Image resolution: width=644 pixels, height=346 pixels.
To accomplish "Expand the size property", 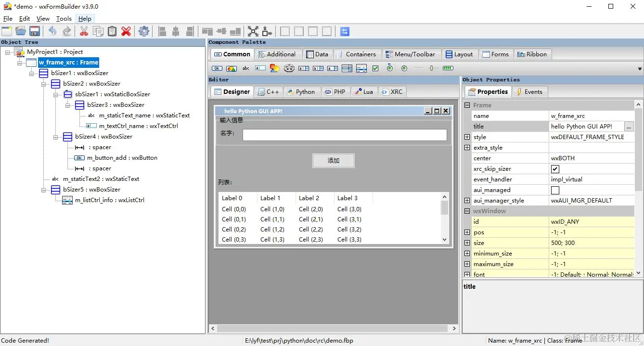I will [x=467, y=243].
